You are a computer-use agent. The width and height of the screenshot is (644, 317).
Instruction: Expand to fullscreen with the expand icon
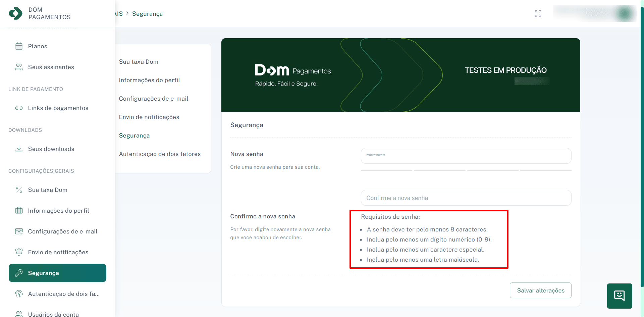click(538, 13)
